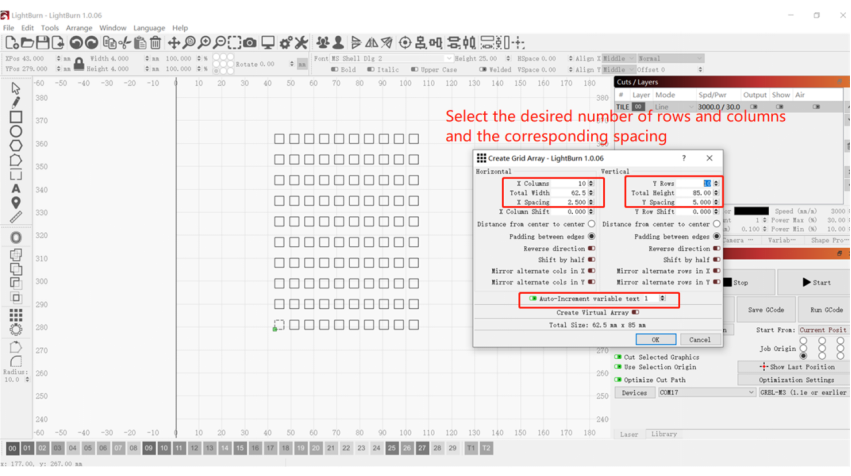Toggle horizontal Reverse direction switch
851x476 pixels.
tap(592, 249)
